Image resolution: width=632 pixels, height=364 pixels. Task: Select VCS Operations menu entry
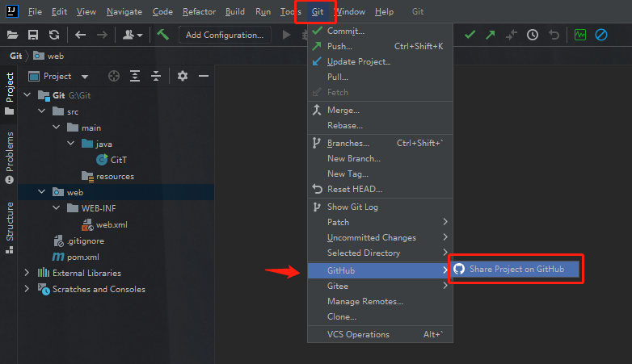click(x=380, y=334)
